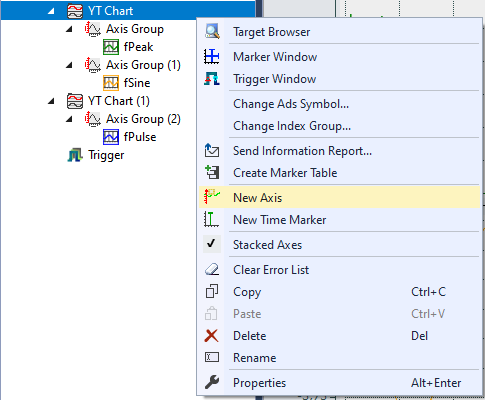Collapse the first Axis Group node

tap(69, 29)
